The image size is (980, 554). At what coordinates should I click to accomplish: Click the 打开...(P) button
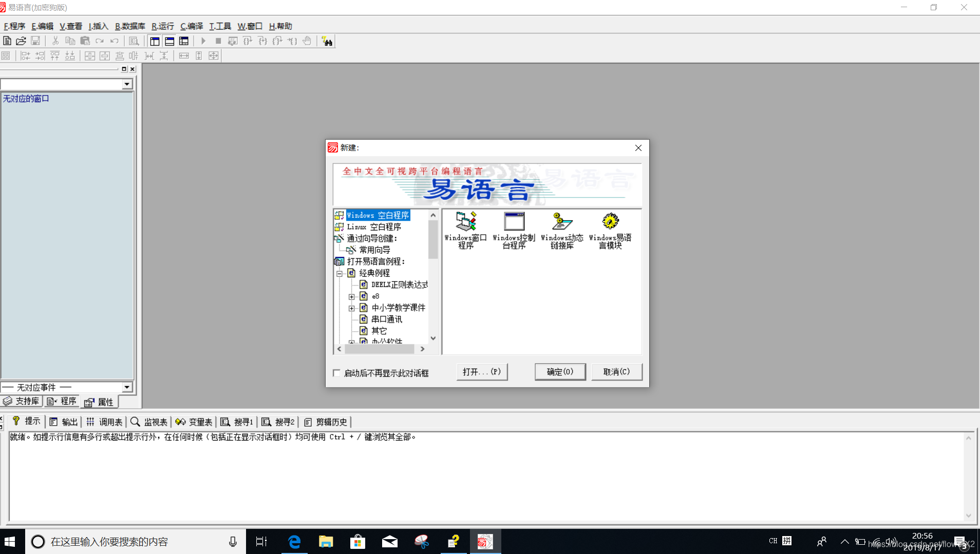(482, 372)
